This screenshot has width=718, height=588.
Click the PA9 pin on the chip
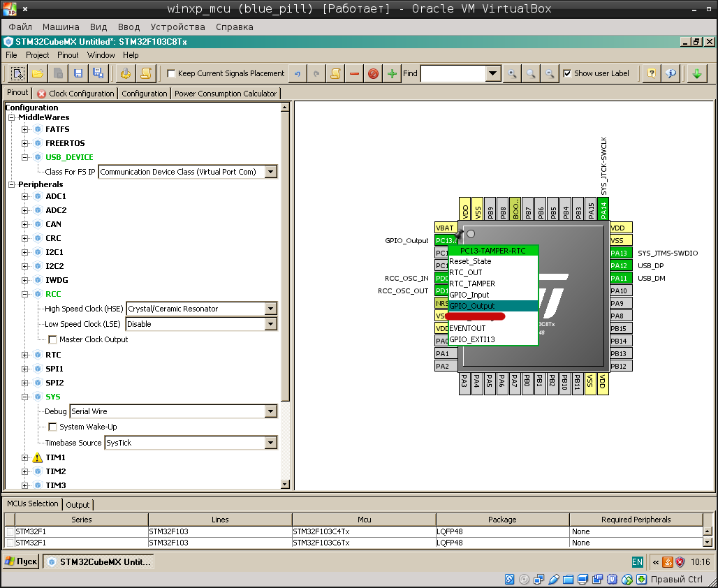tap(621, 303)
